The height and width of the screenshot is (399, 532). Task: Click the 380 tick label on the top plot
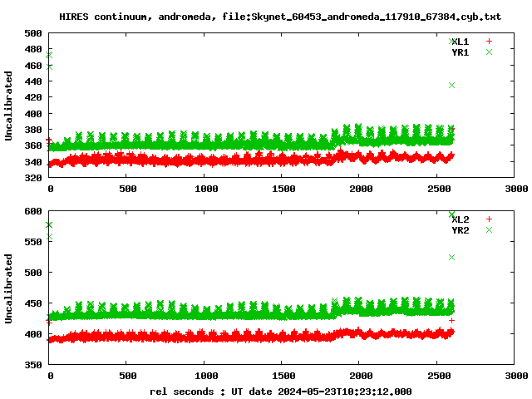point(33,130)
